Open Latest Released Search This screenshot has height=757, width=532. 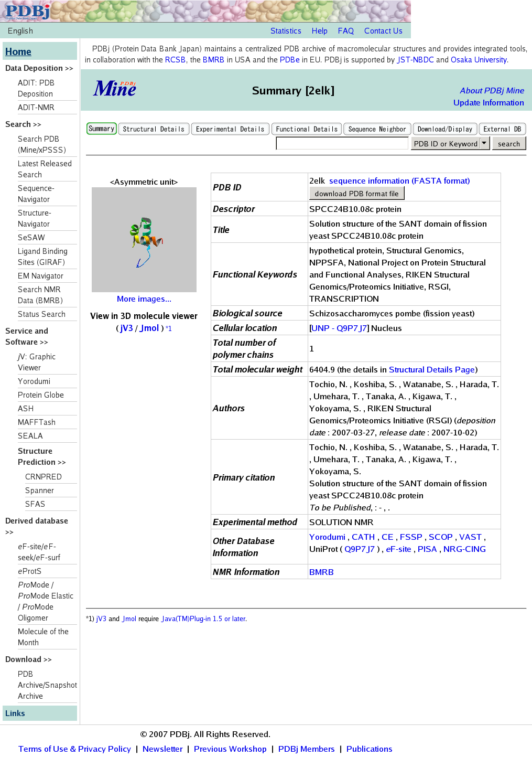pos(45,169)
